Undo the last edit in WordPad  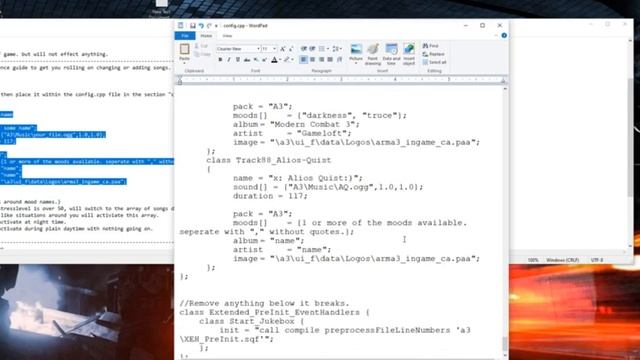tap(201, 26)
